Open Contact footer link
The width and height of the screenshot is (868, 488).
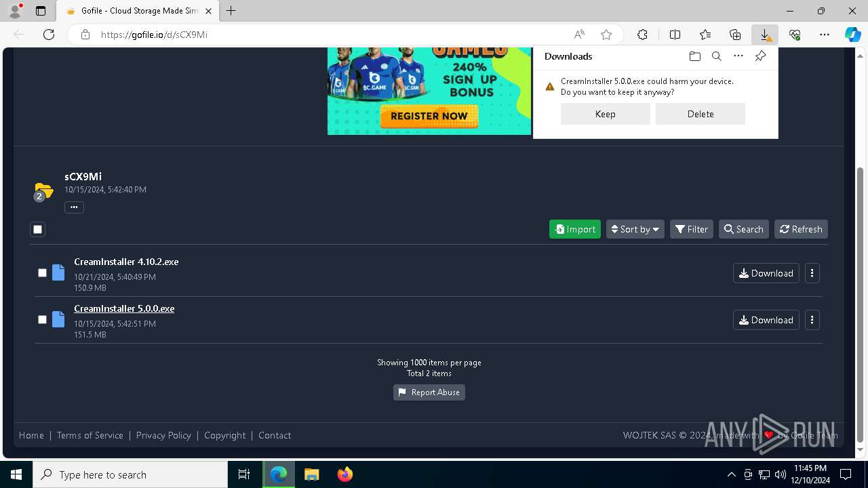pyautogui.click(x=275, y=435)
